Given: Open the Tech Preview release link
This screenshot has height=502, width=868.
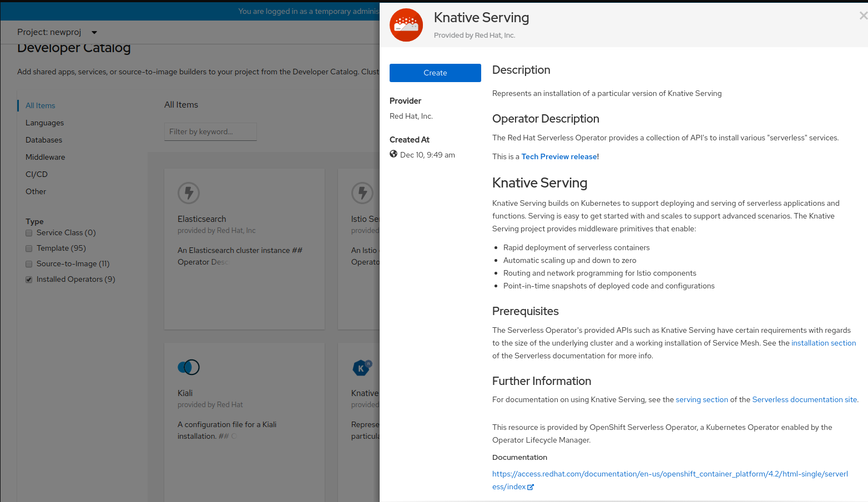Looking at the screenshot, I should point(559,156).
